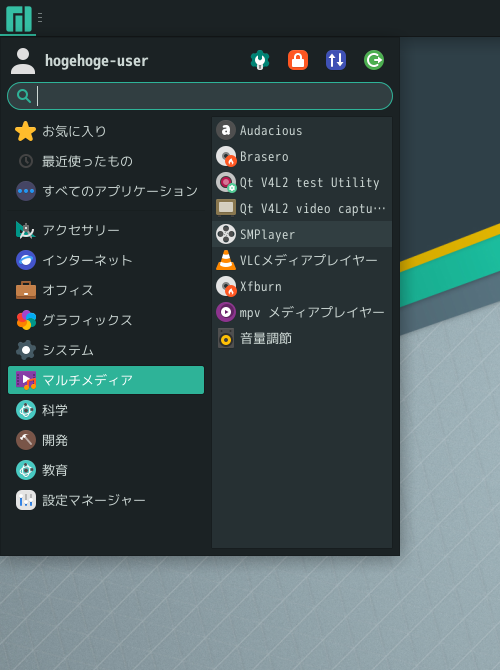
Task: Launch SMPlayer via film reel icon
Action: point(226,234)
